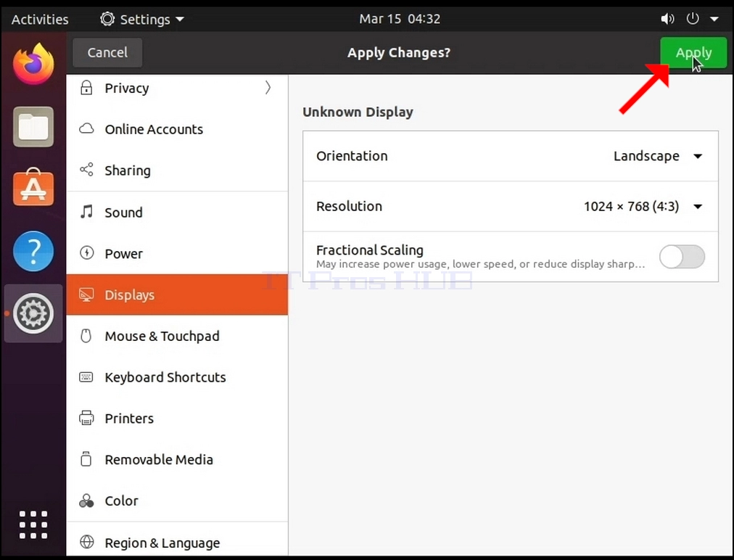Image resolution: width=734 pixels, height=560 pixels.
Task: Open the volume speaker indicator
Action: pos(667,19)
